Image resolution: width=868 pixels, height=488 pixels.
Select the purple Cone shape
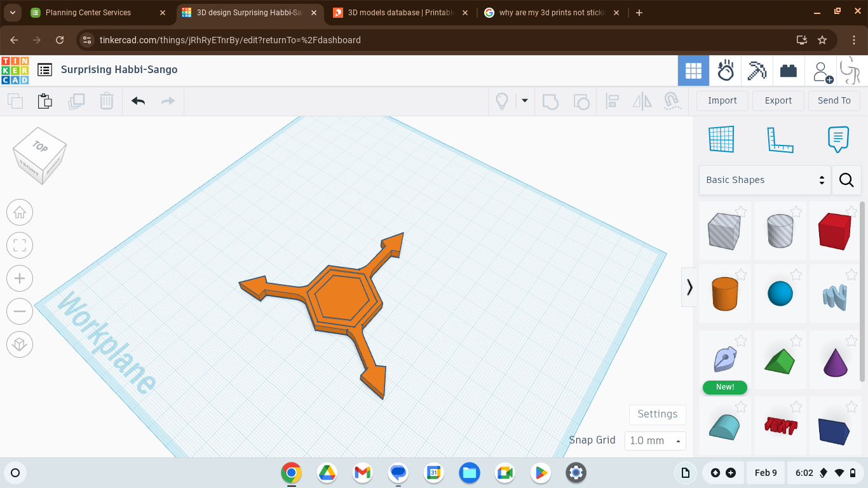tap(835, 360)
